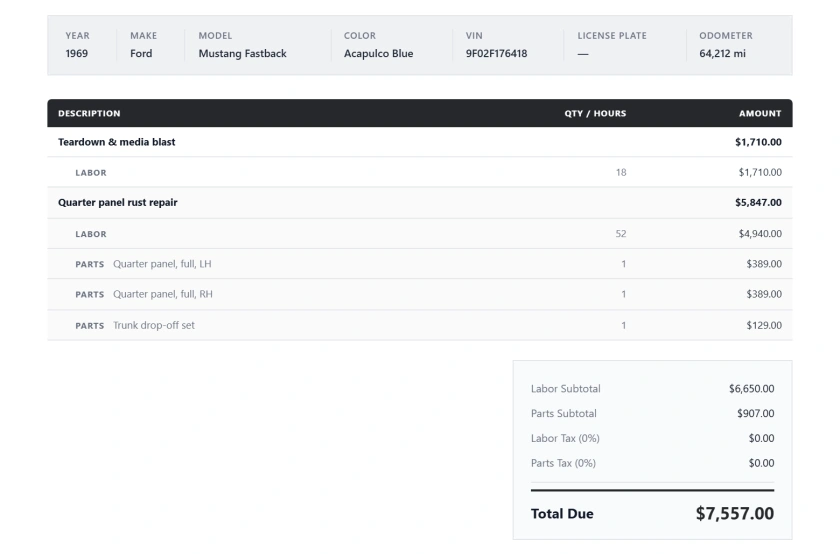Click the Labor Tax (0%) label
Screen dimensions: 840x554
(x=565, y=438)
